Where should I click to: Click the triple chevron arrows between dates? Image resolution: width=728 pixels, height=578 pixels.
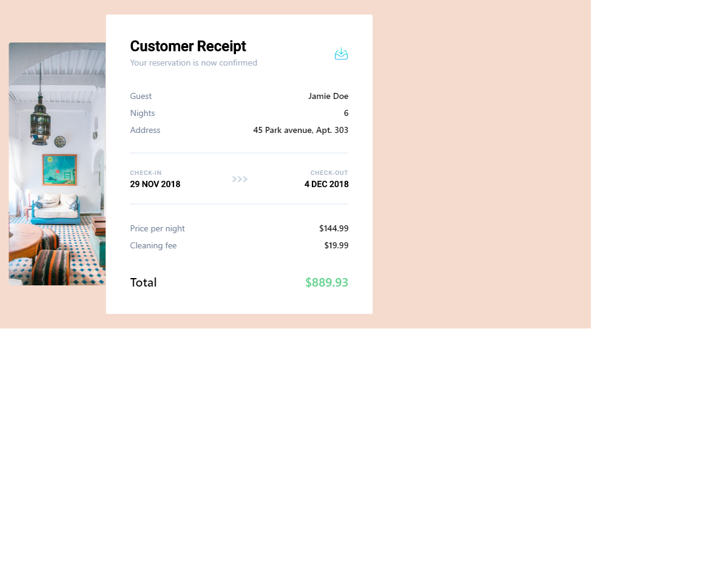pos(240,179)
